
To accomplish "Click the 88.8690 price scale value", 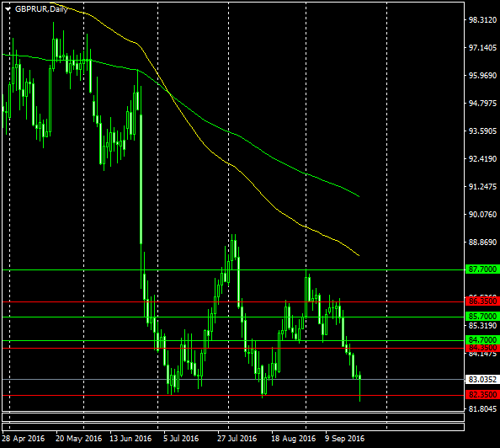I will pyautogui.click(x=482, y=243).
